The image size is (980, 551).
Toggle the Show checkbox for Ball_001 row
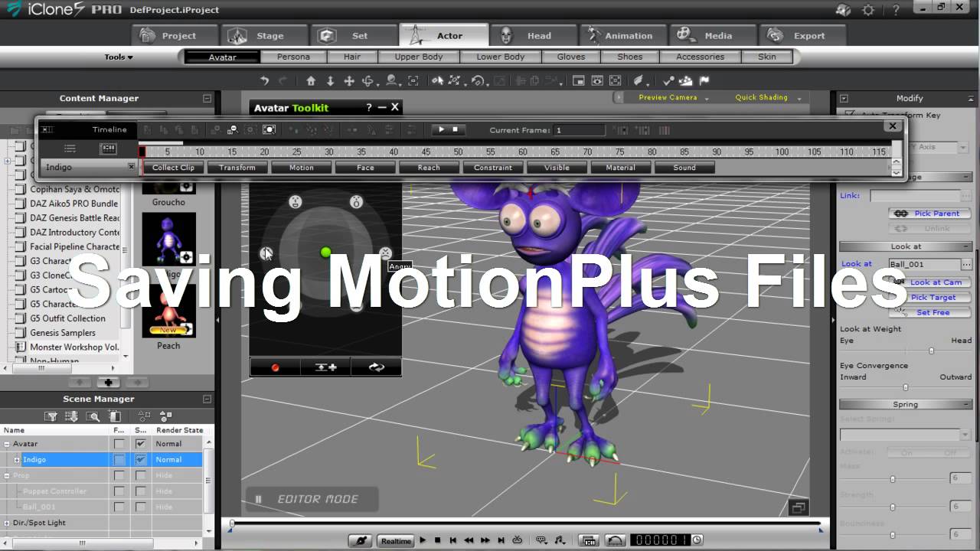140,507
